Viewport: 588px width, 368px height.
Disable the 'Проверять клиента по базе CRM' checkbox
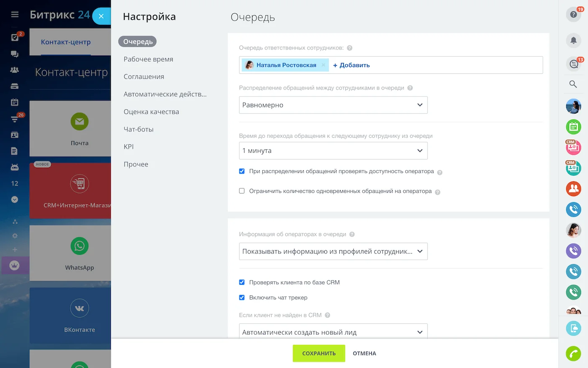pyautogui.click(x=241, y=282)
